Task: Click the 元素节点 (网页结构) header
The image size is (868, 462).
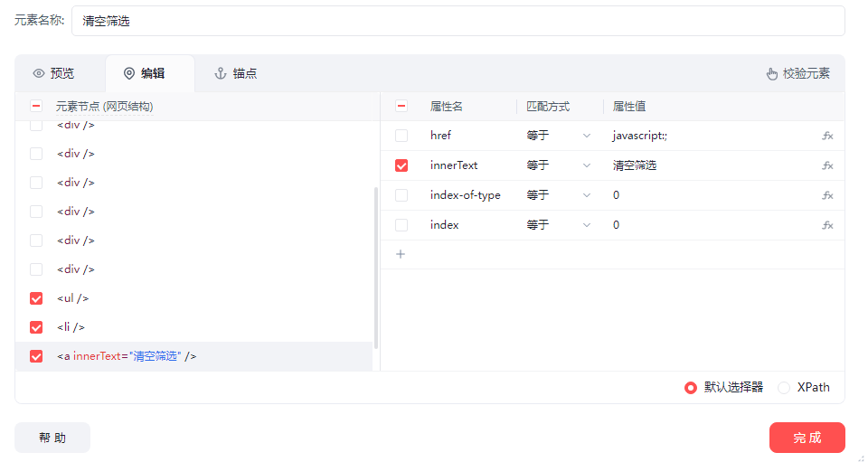Action: pyautogui.click(x=105, y=106)
